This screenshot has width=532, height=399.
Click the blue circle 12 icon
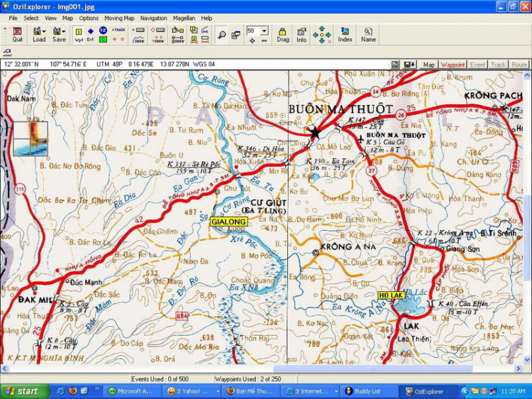[x=103, y=31]
